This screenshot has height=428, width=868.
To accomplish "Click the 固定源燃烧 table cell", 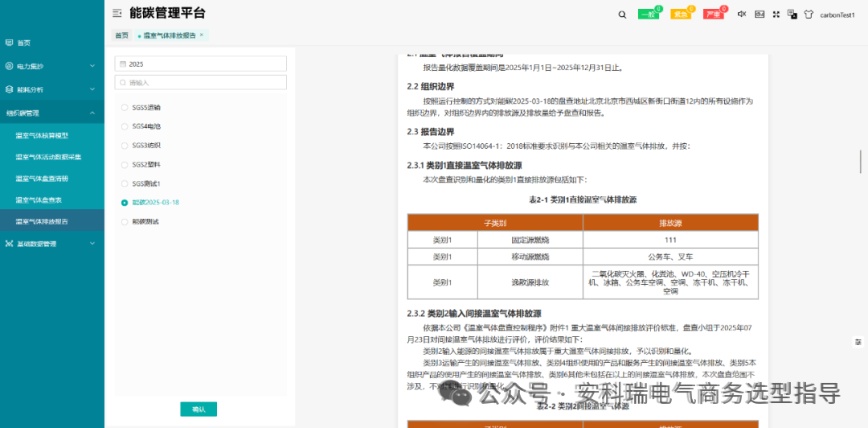I will coord(530,240).
